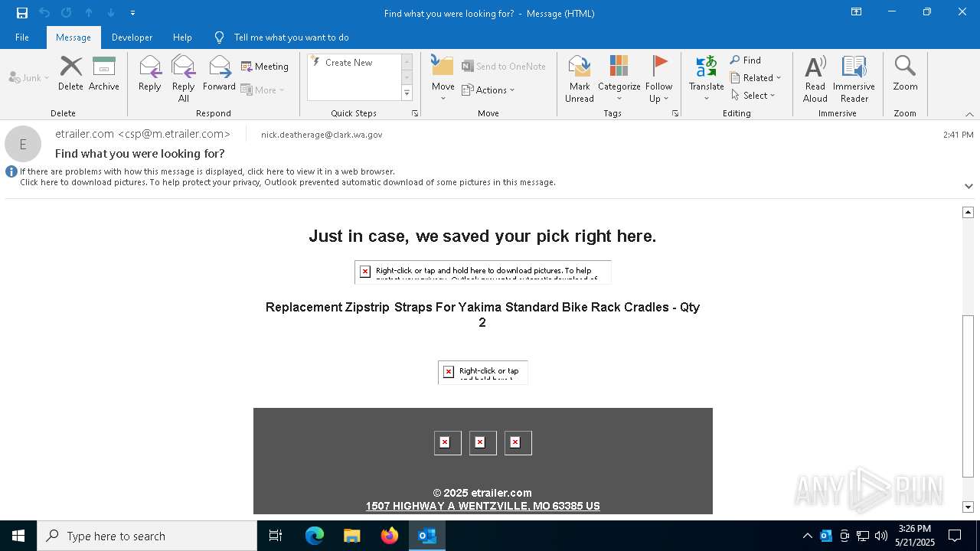980x551 pixels.
Task: Switch to the Developer tab
Action: pyautogui.click(x=132, y=37)
